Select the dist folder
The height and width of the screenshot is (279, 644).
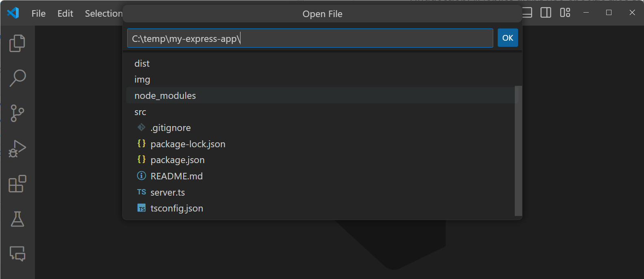tap(320, 63)
